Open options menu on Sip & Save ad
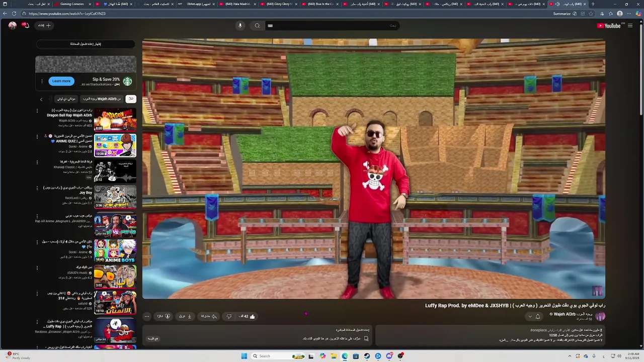Screen dimensions: 644x362 [42, 81]
